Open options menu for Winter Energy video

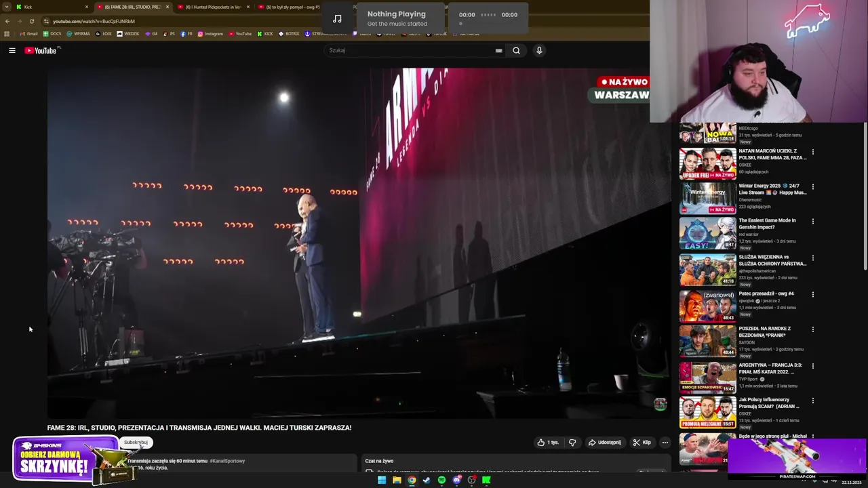(813, 186)
